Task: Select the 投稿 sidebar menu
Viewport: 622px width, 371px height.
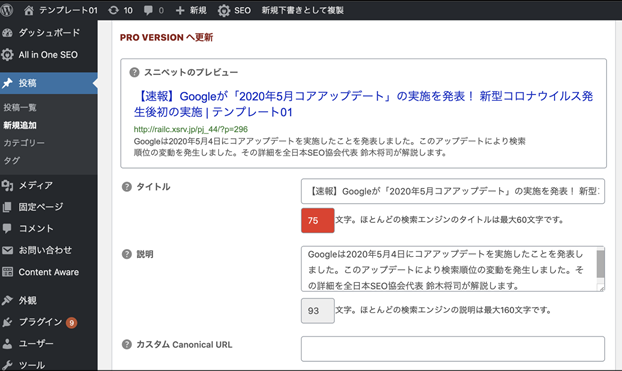Action: click(x=48, y=83)
